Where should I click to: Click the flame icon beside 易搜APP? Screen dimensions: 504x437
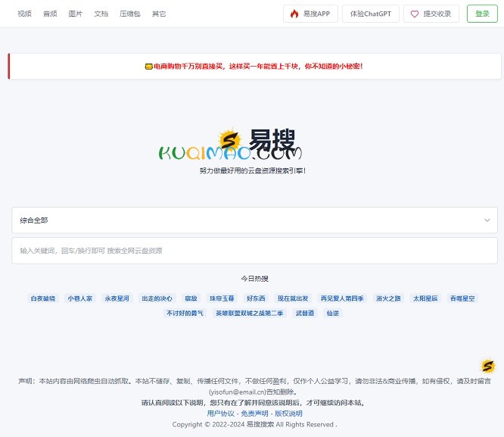pyautogui.click(x=294, y=14)
